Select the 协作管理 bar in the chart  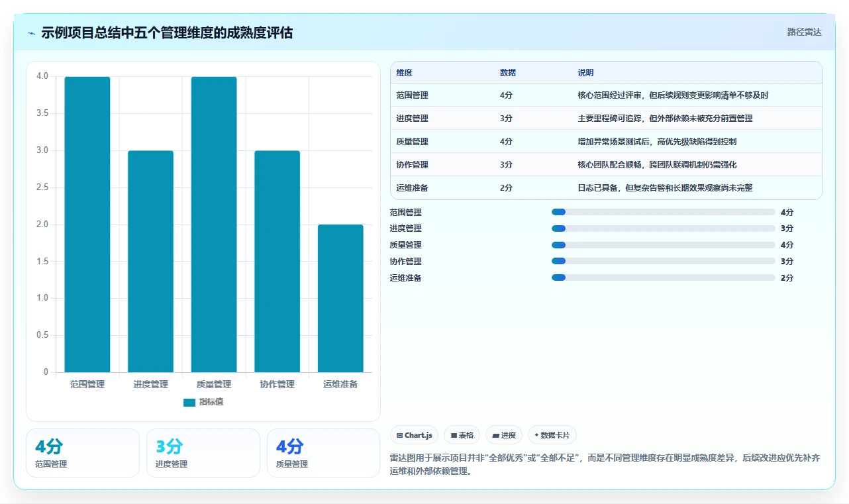pos(277,262)
